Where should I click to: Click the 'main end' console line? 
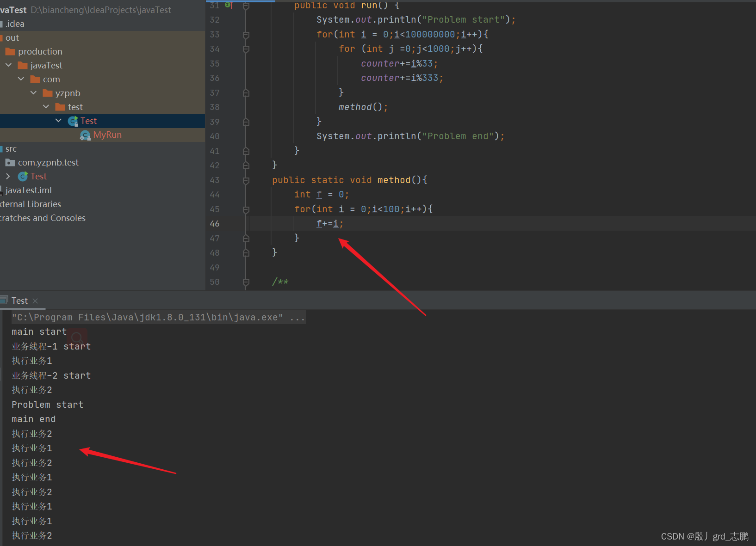point(34,419)
